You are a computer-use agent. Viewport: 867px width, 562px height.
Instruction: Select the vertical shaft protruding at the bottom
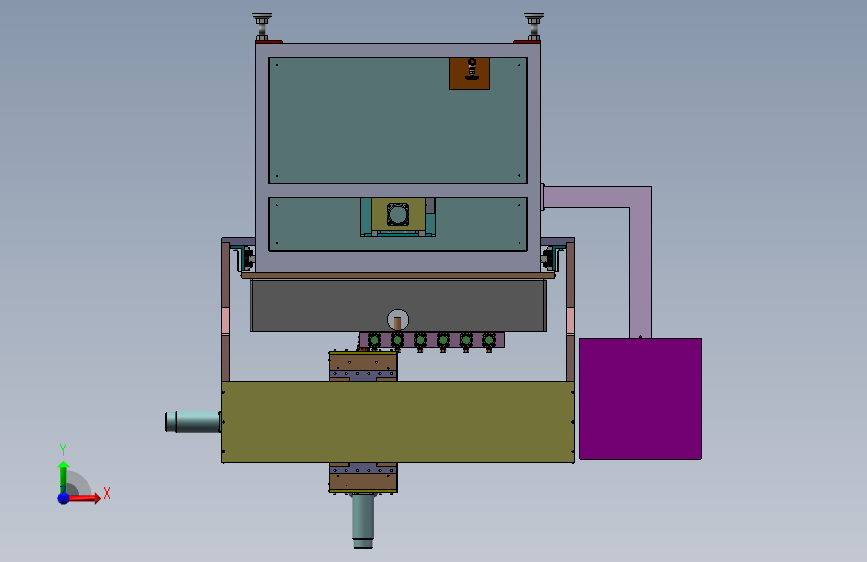coord(363,521)
